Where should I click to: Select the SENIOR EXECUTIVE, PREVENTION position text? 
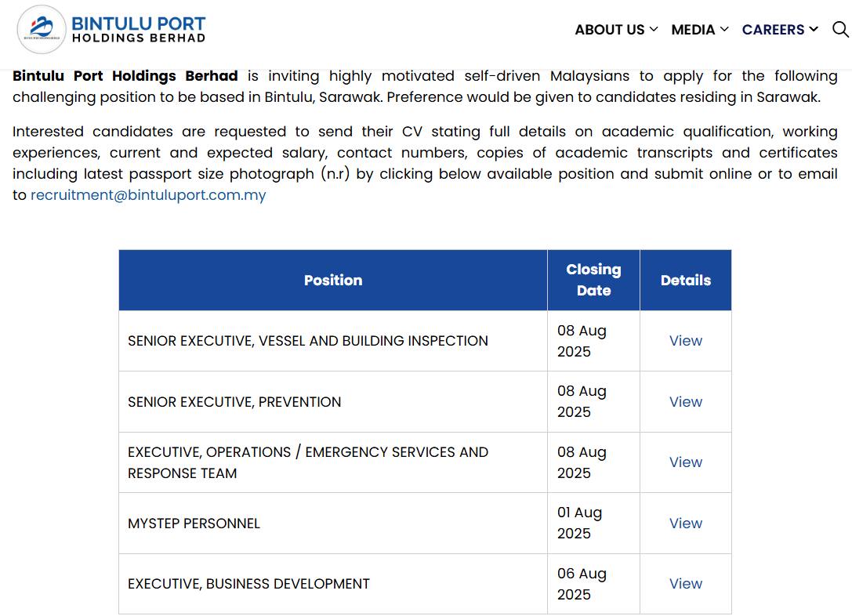234,402
